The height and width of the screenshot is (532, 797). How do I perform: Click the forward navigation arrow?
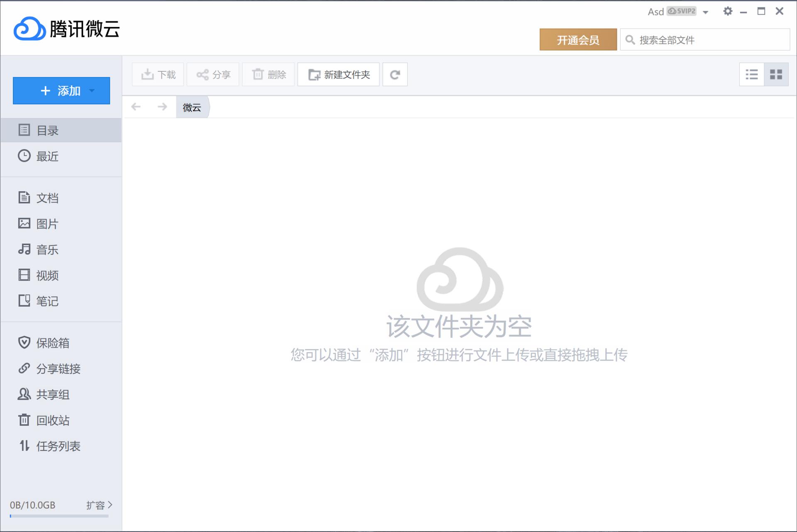pyautogui.click(x=162, y=107)
